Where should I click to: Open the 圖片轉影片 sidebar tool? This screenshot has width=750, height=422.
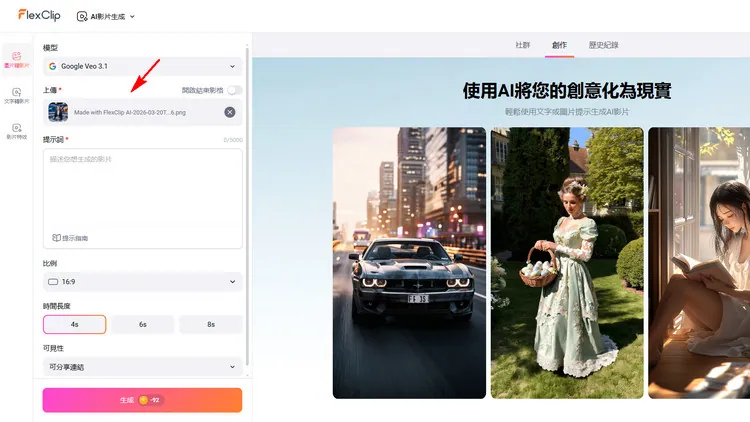point(16,59)
